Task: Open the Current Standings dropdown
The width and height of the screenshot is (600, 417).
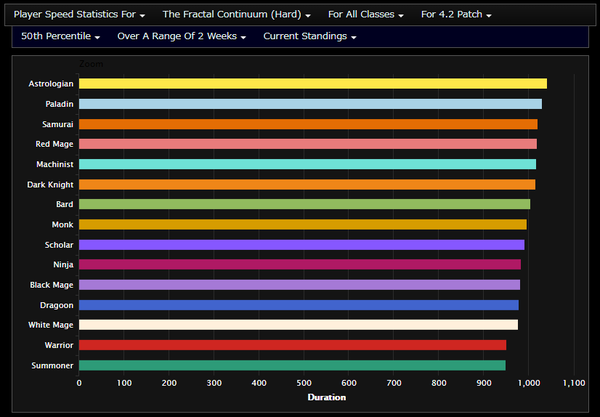Action: (x=310, y=36)
